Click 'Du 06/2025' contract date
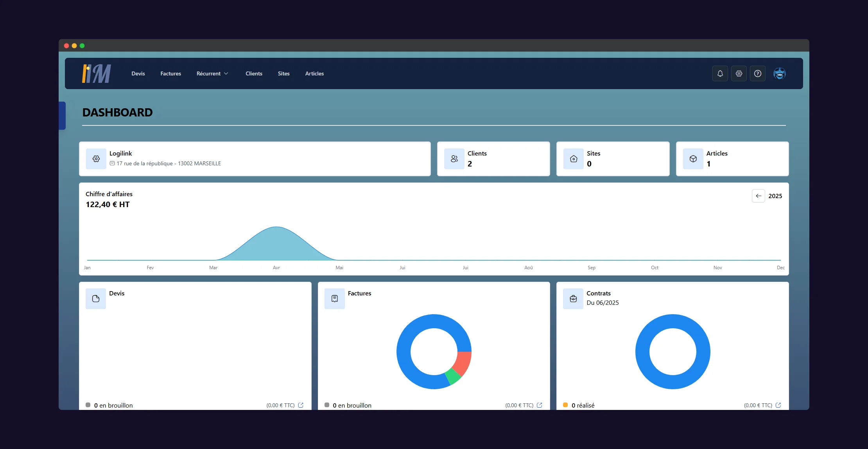Viewport: 868px width, 449px height. pyautogui.click(x=603, y=302)
